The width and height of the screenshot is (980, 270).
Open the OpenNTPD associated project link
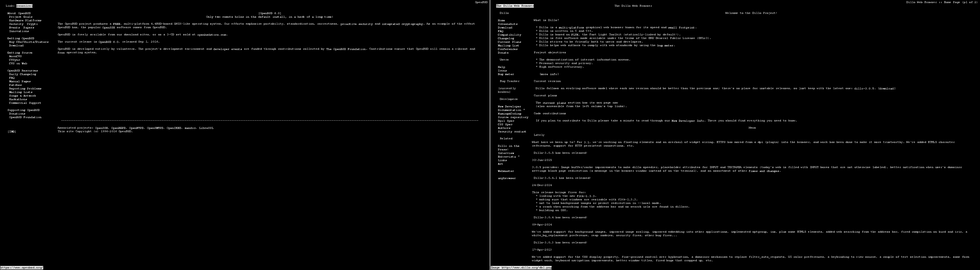[137, 128]
